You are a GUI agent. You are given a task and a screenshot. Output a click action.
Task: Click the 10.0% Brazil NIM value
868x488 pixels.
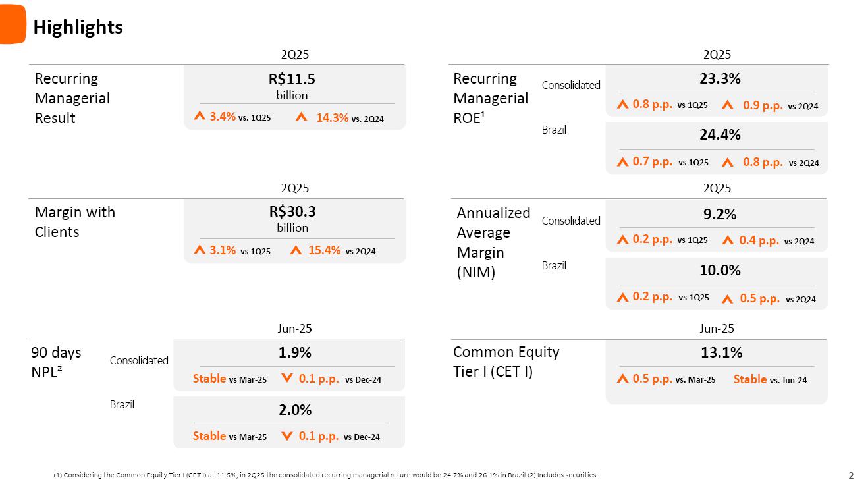coord(720,270)
